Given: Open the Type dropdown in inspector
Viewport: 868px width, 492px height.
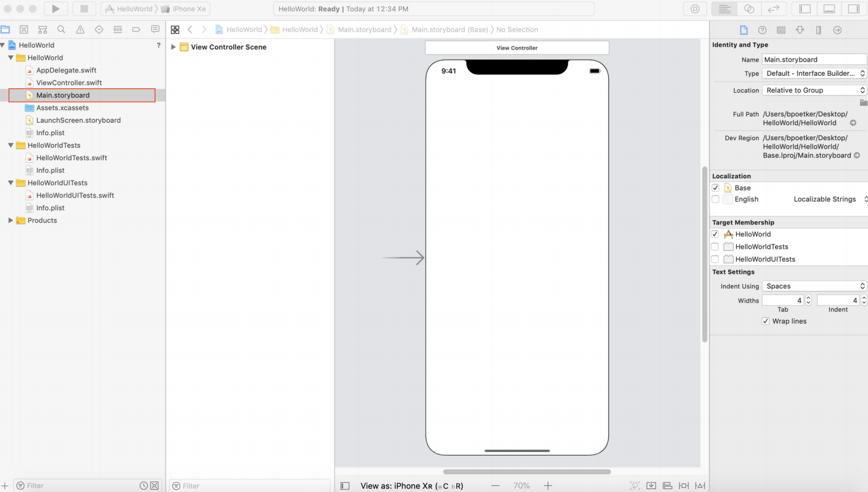Looking at the screenshot, I should pyautogui.click(x=814, y=74).
